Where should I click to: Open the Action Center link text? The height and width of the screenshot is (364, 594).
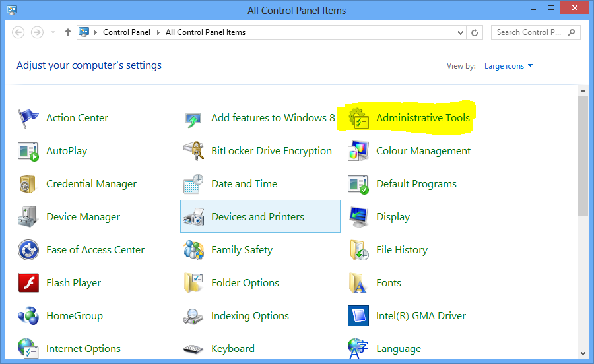pyautogui.click(x=77, y=118)
